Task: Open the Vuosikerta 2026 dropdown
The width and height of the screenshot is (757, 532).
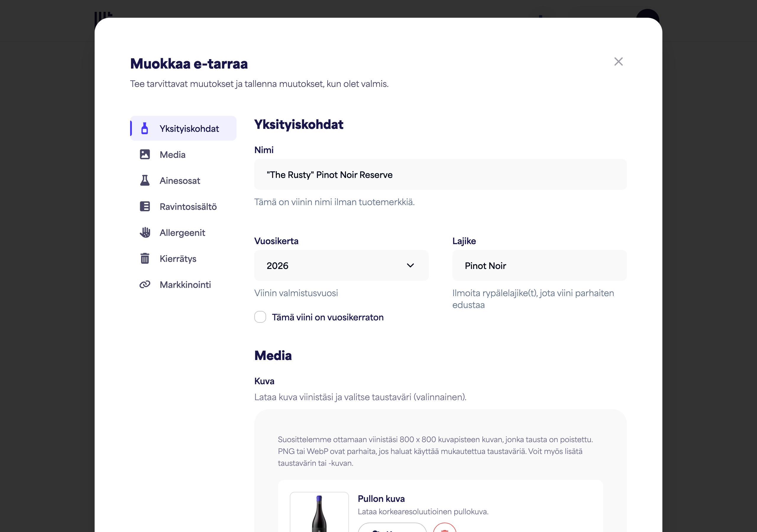Action: [341, 266]
